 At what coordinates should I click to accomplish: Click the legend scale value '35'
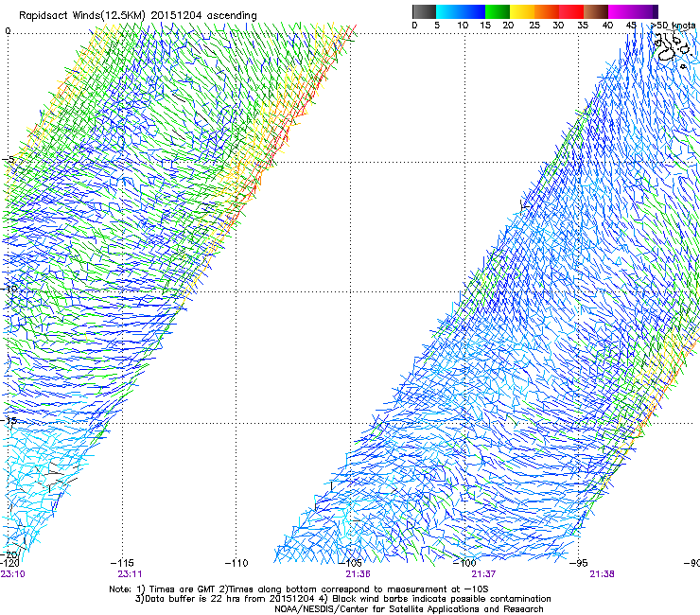(x=583, y=26)
